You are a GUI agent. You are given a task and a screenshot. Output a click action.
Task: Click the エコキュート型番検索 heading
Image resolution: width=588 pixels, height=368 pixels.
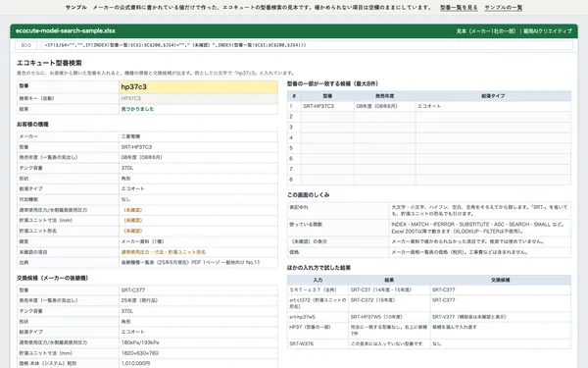(x=49, y=63)
